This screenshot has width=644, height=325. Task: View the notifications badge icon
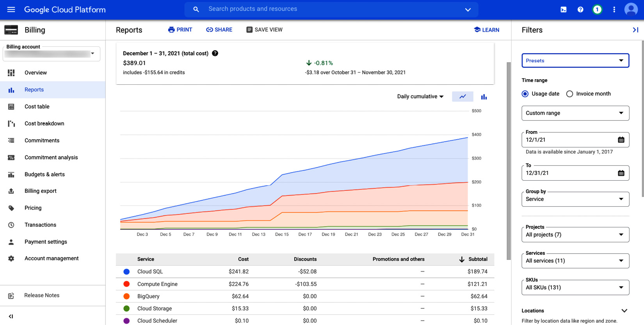(x=597, y=9)
